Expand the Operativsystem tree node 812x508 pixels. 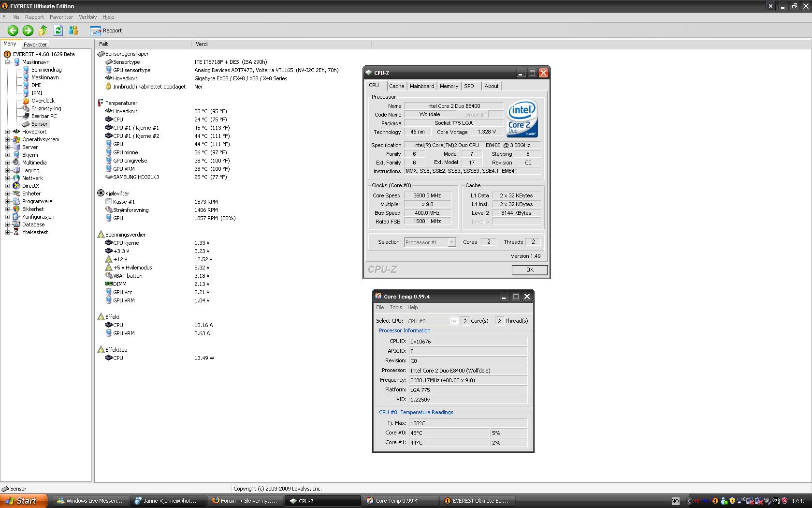tap(8, 139)
